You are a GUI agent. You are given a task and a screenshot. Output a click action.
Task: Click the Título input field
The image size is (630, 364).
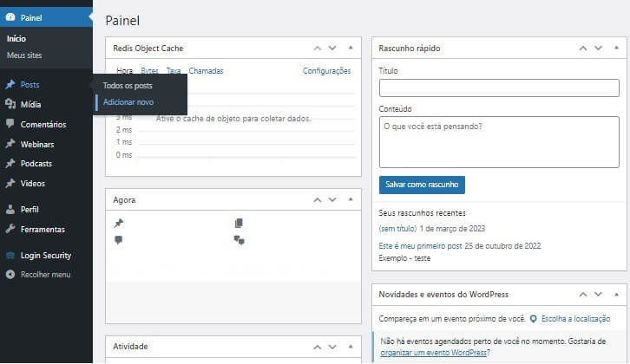[499, 88]
